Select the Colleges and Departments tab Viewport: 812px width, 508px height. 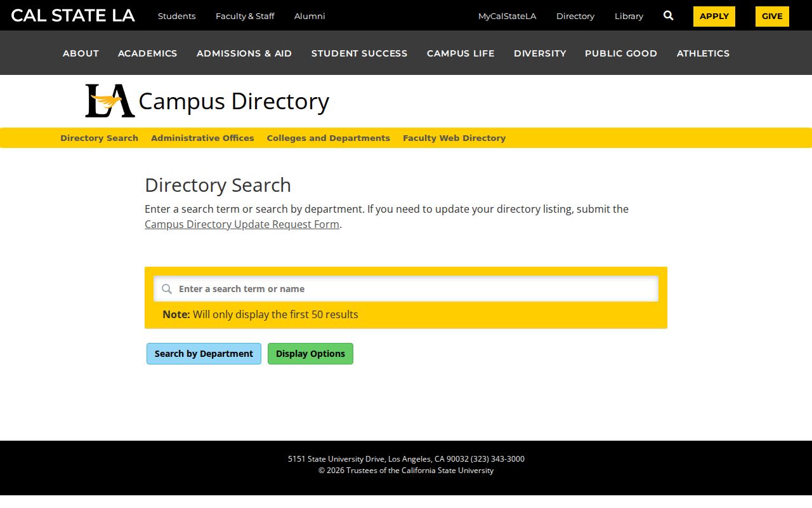pyautogui.click(x=329, y=138)
